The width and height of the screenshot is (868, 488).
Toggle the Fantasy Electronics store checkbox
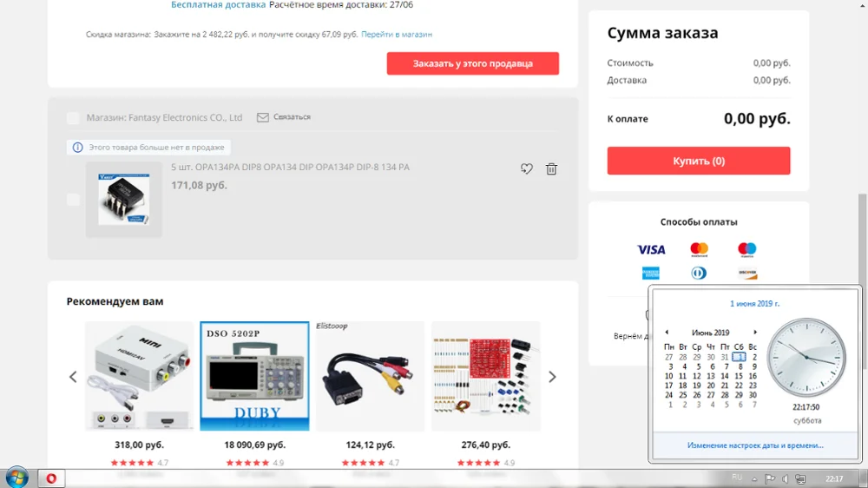[73, 118]
